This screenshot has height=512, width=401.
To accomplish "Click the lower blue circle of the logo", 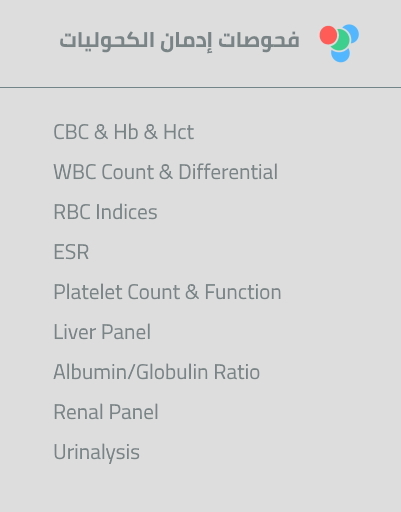I will (341, 55).
